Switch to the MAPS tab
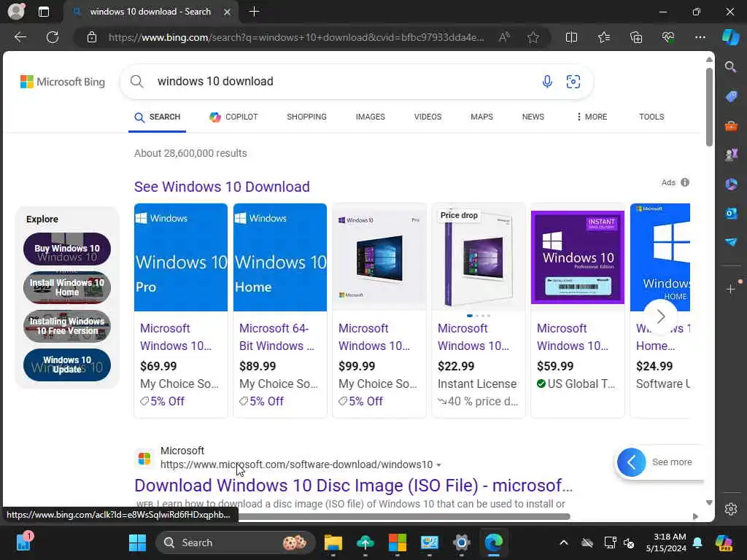Viewport: 747px width, 560px height. [x=481, y=117]
